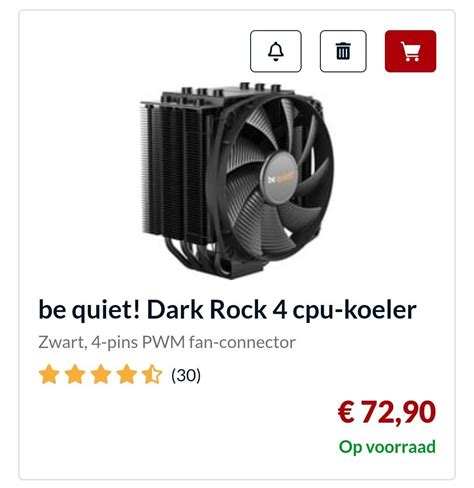Click the fourth rating star
Viewport: 474px width, 488px height.
[126, 375]
